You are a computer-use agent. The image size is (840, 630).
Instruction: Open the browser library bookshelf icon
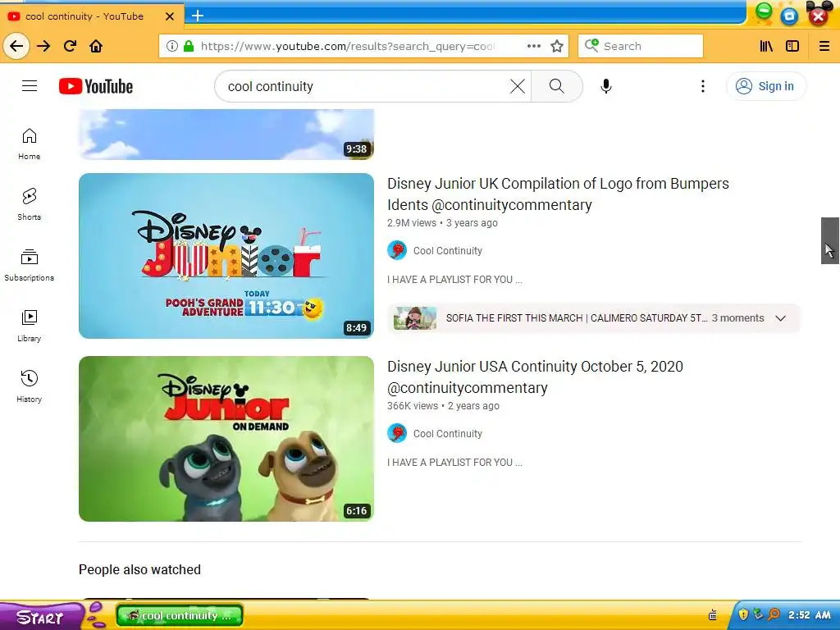pos(766,46)
